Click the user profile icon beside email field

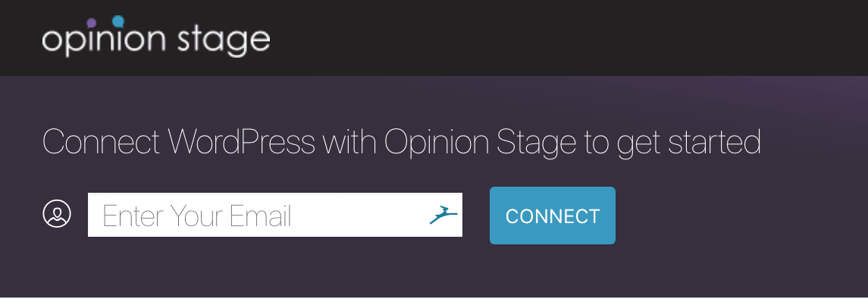tap(57, 214)
